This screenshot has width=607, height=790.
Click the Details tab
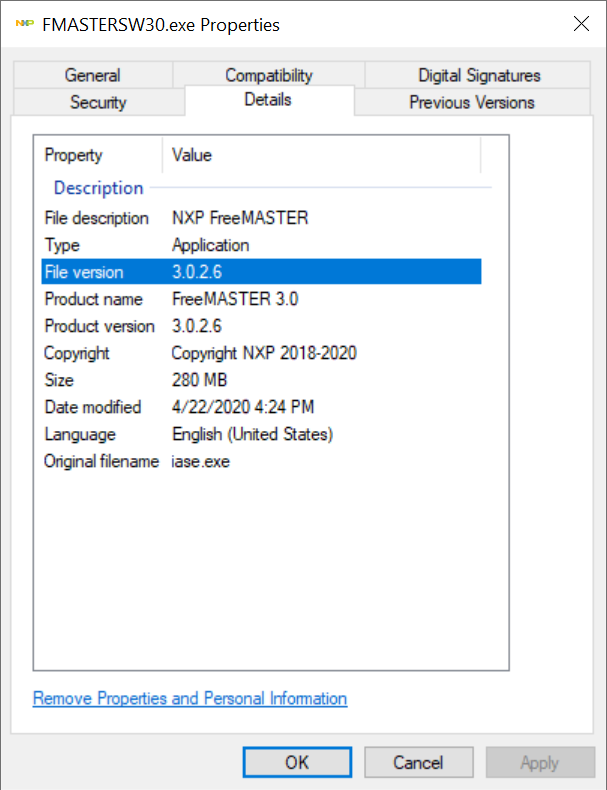pyautogui.click(x=268, y=100)
